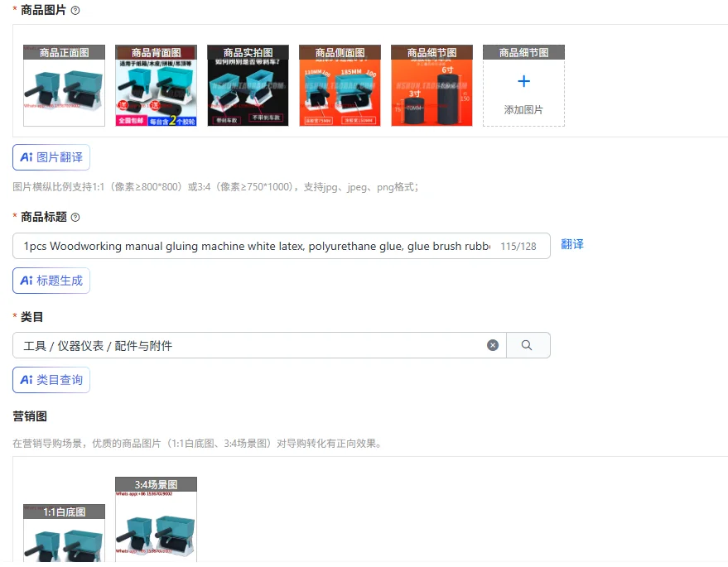Click the 翻译 link beside title

[x=572, y=244]
